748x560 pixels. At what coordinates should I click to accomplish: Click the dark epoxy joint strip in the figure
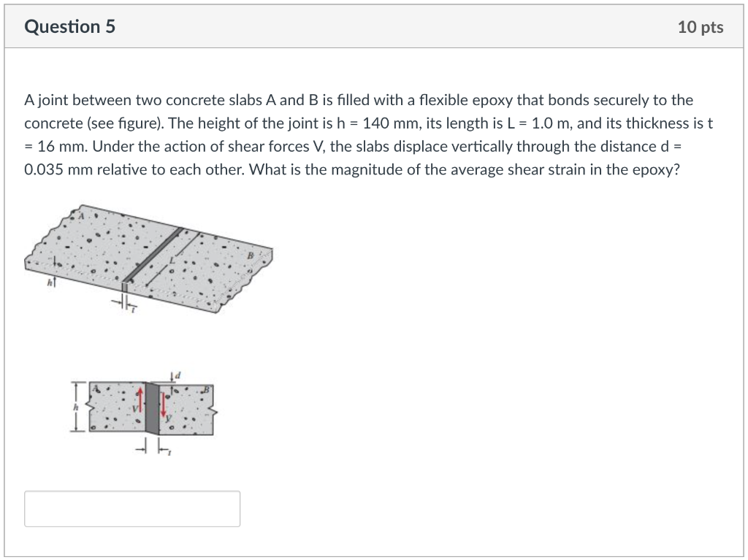coord(151,407)
